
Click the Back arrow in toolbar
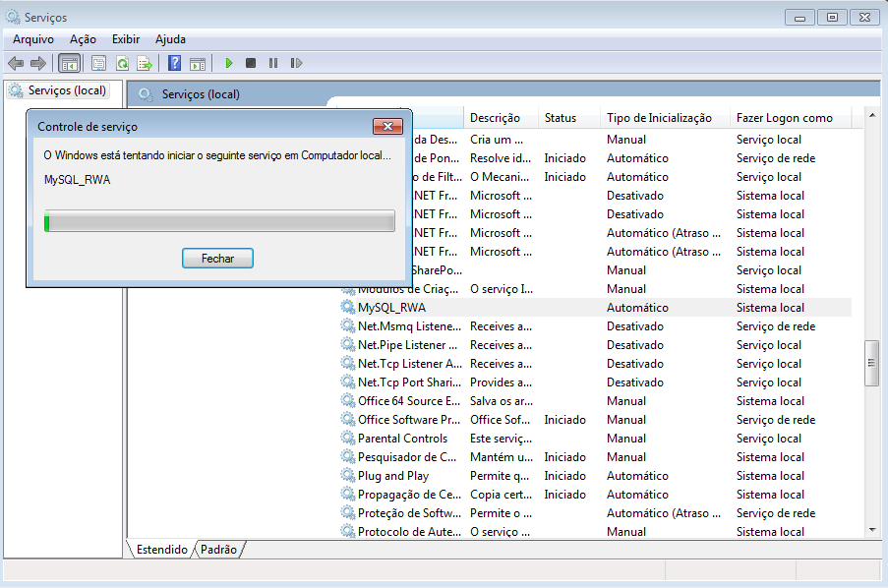pyautogui.click(x=16, y=63)
